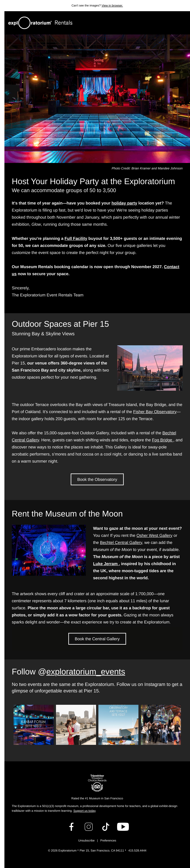190x868 pixels.
Task: Click the Tripadvisor Travelers' Choice badge
Action: coord(97,783)
